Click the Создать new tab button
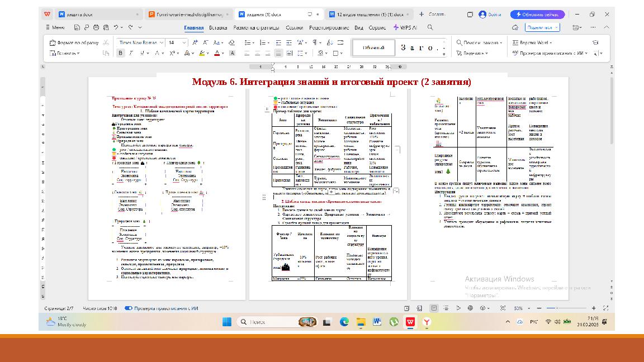The height and width of the screenshot is (362, 644). tap(432, 15)
